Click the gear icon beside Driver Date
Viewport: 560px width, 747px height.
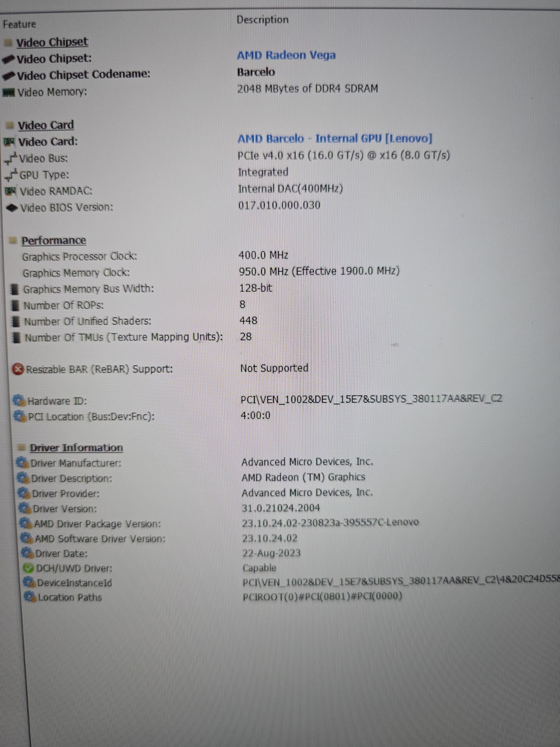[x=28, y=553]
